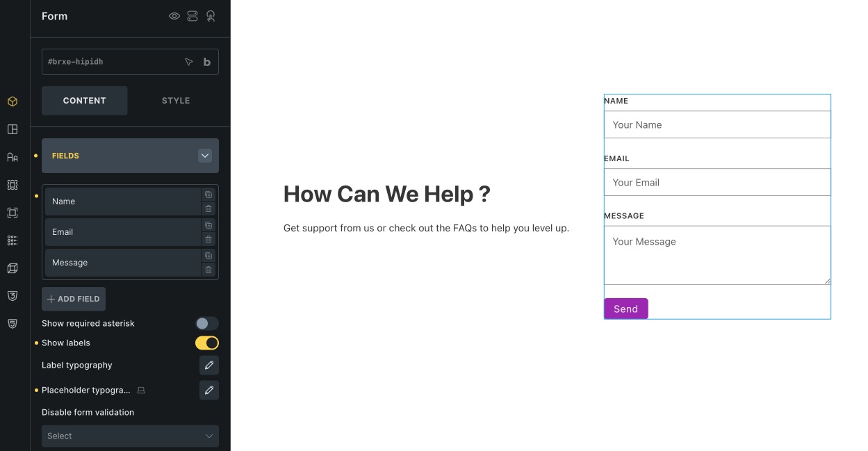Edit Label typography with the pencil icon
Image resolution: width=868 pixels, height=451 pixels.
pyautogui.click(x=208, y=365)
